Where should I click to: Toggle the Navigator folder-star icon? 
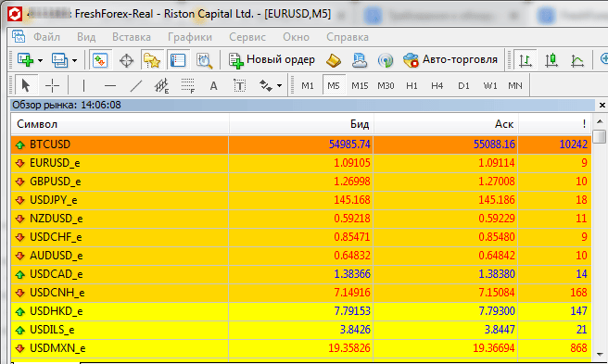tap(152, 60)
